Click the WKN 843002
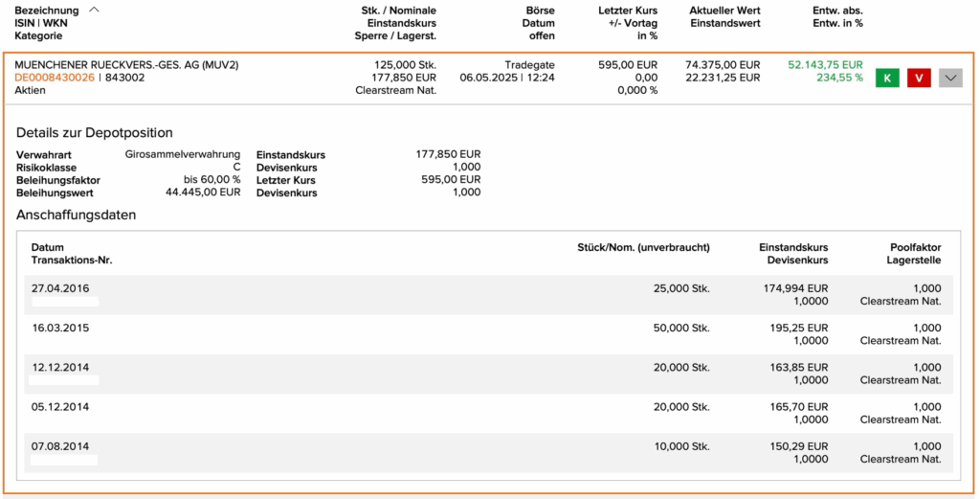This screenshot has height=499, width=980. point(125,78)
